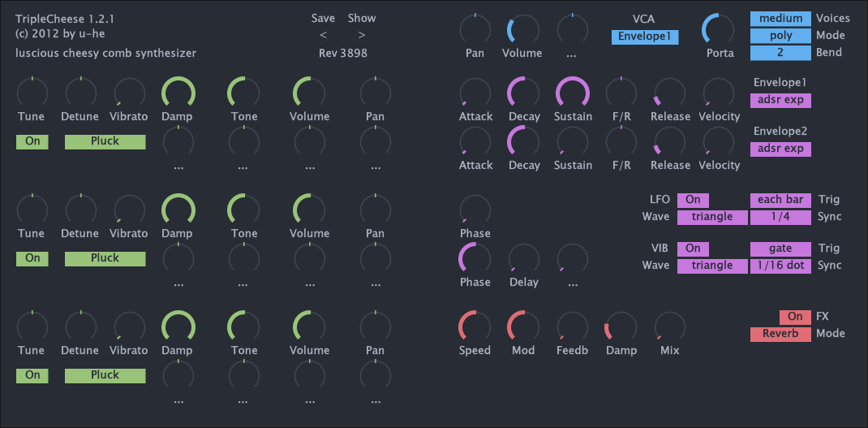Click the Envelope2 Sustain knob
This screenshot has width=868, height=428.
(573, 141)
